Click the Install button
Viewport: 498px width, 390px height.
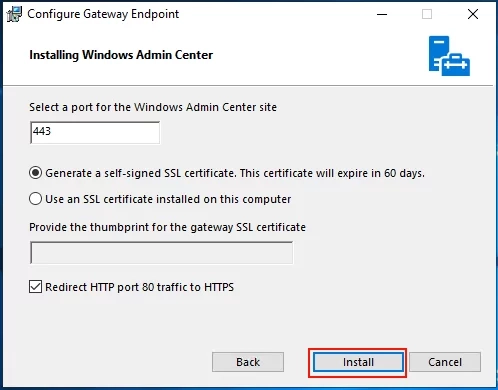click(x=358, y=362)
